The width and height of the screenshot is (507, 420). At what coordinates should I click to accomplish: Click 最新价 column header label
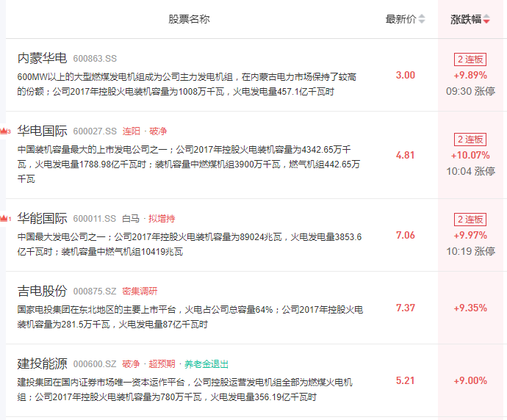[x=401, y=19]
